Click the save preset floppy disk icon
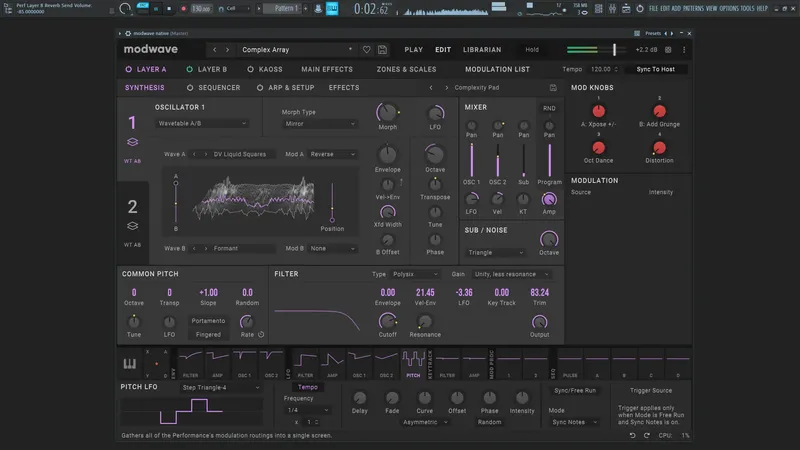 click(x=382, y=49)
